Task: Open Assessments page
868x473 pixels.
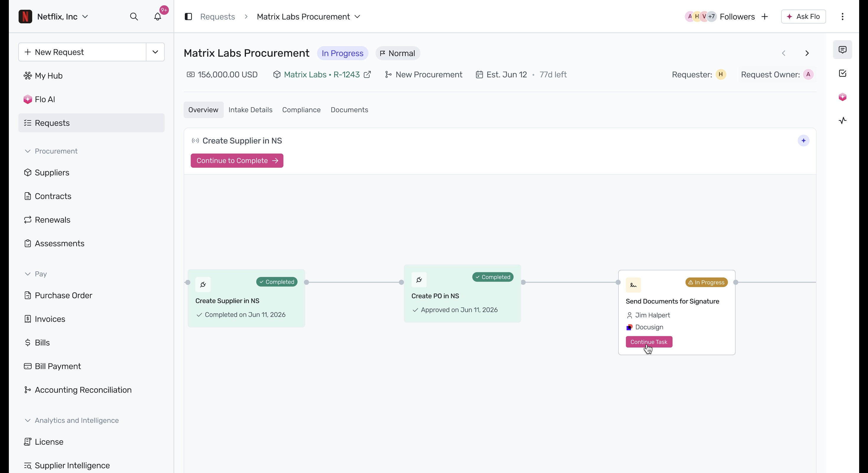Action: (x=91, y=243)
